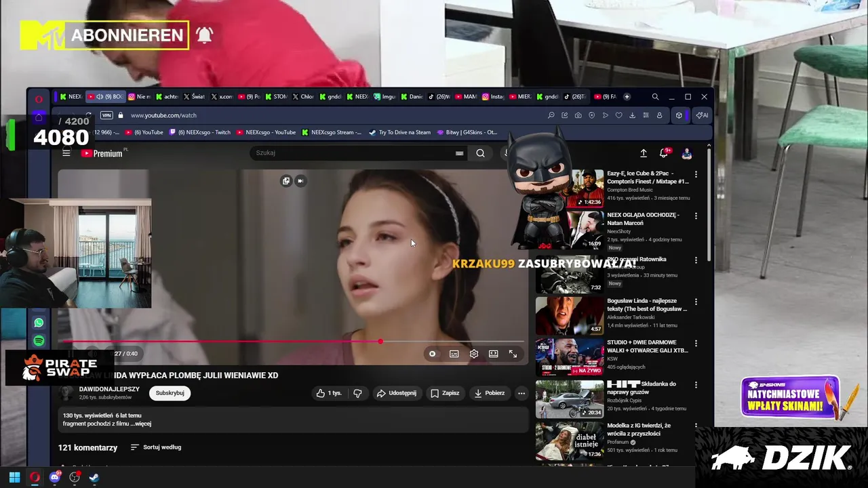
Task: Open Opera profile account icon
Action: click(659, 115)
